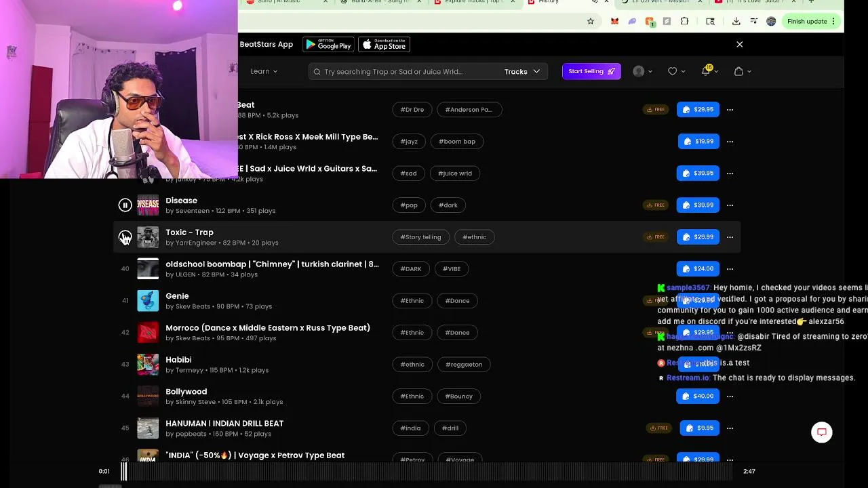Viewport: 868px width, 488px height.
Task: Expand the Learn menu
Action: pos(264,71)
